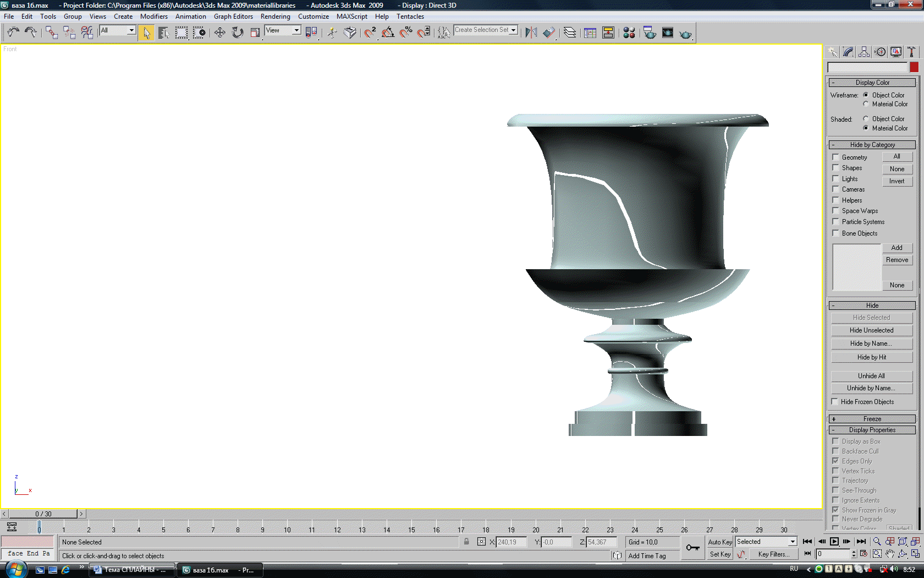The width and height of the screenshot is (924, 578).
Task: Click the Unhide All button
Action: (871, 376)
